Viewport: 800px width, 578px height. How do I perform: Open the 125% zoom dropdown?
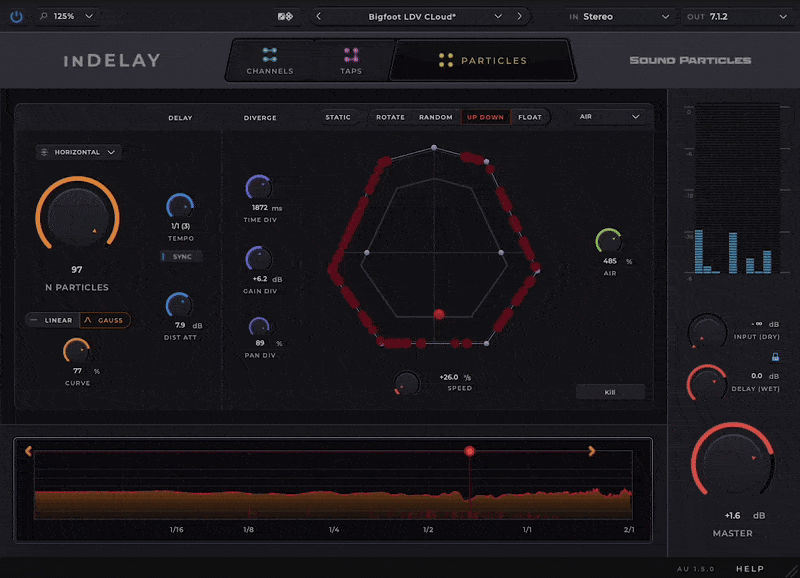coord(67,16)
